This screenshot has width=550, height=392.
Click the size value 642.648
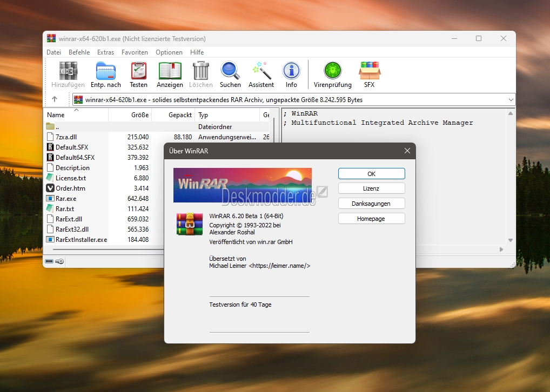pos(138,199)
